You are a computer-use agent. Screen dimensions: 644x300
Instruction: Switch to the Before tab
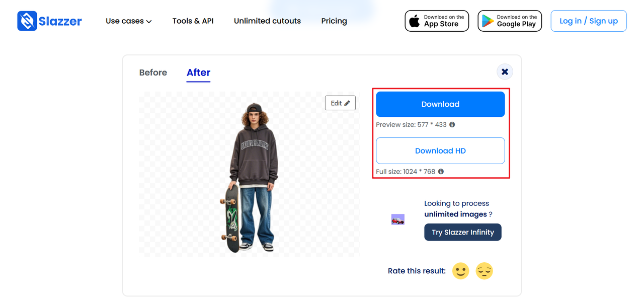pos(153,72)
